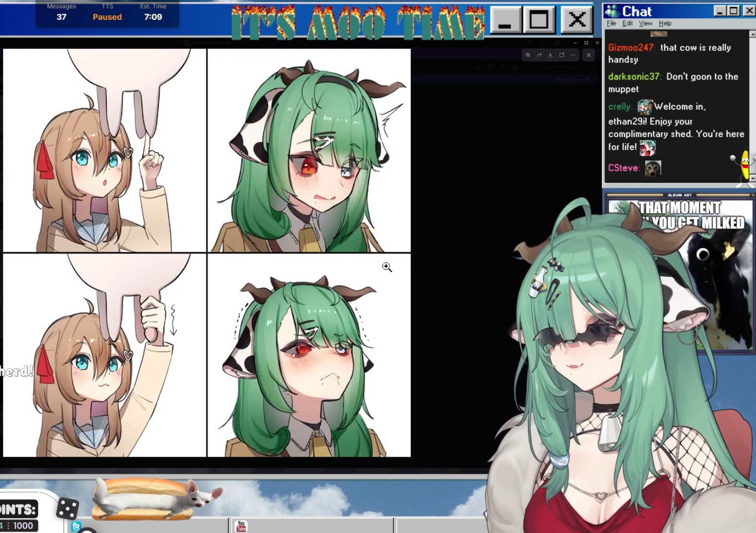Open the File menu in Chat window

pyautogui.click(x=611, y=23)
